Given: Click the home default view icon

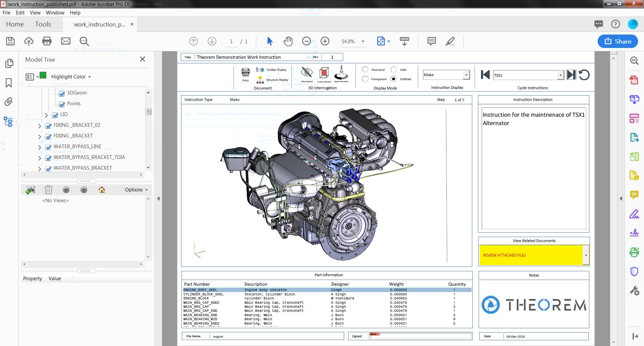Looking at the screenshot, I should pos(102,189).
